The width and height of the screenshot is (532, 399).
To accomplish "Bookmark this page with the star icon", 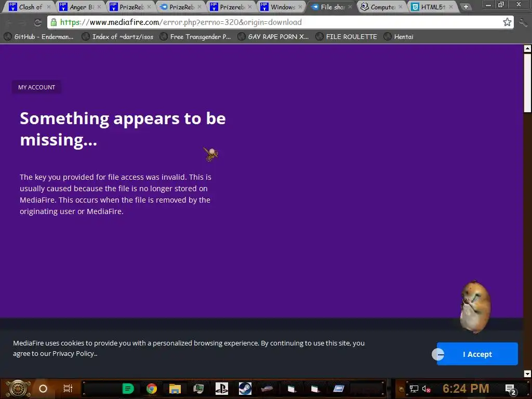I will pos(507,22).
